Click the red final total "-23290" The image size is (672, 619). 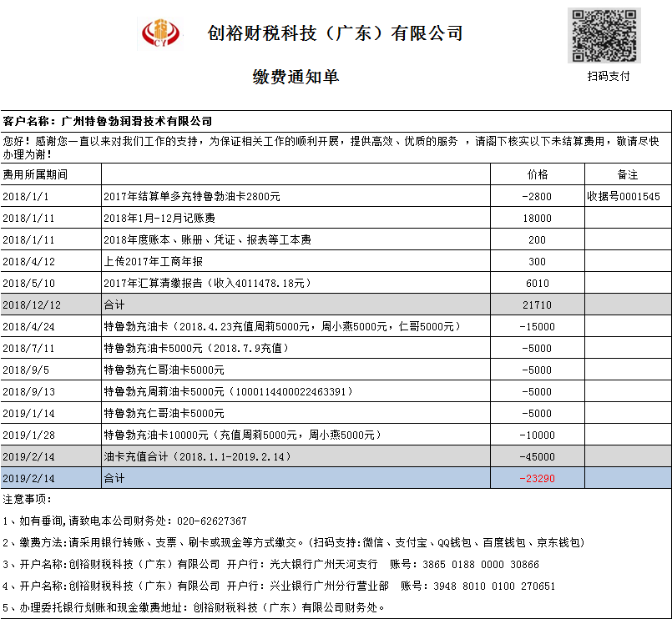point(537,479)
